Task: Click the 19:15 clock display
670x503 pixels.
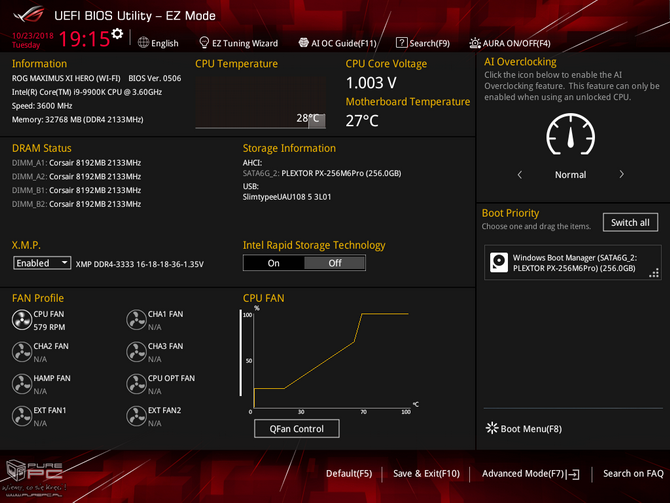Action: (x=84, y=39)
